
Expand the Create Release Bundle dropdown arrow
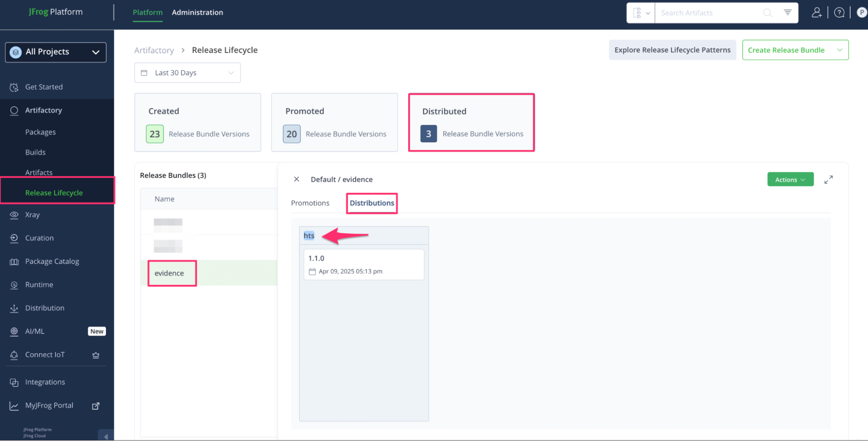click(839, 50)
